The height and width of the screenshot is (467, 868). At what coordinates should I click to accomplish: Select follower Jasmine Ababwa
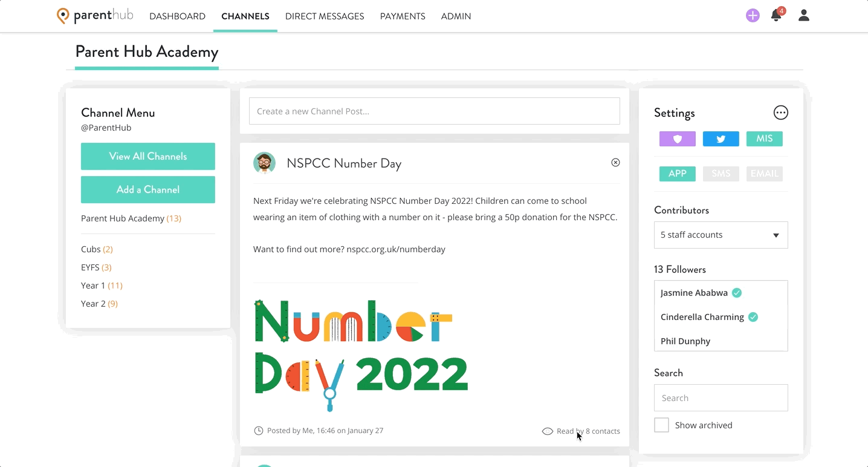tap(694, 293)
